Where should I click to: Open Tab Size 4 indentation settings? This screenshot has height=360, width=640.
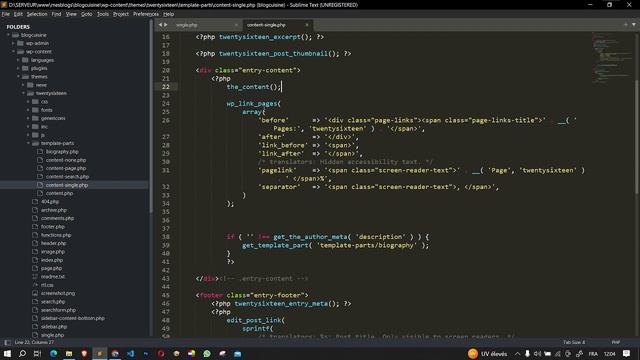[x=574, y=342]
